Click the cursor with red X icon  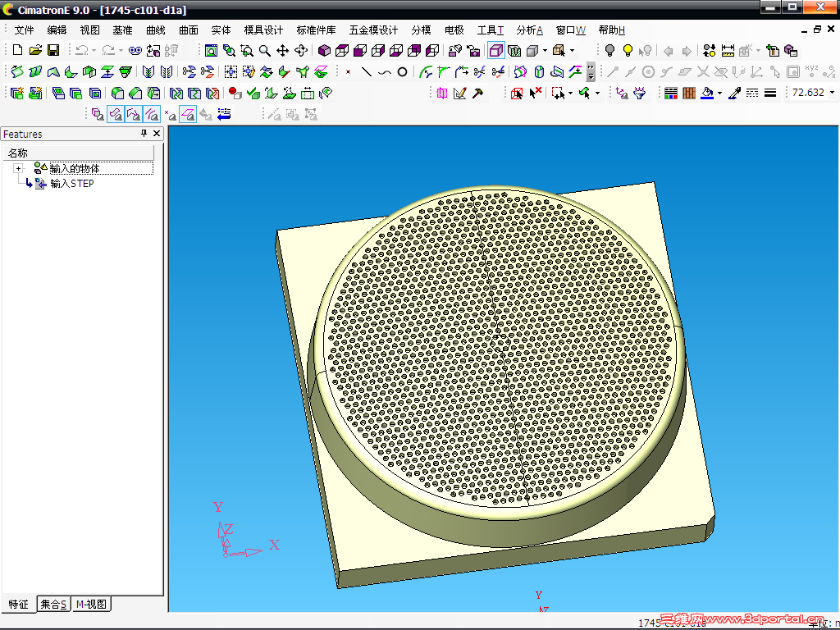[535, 94]
